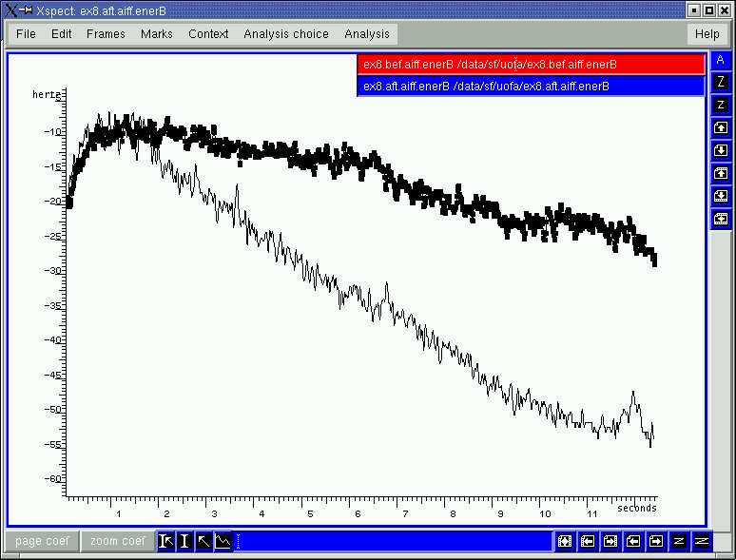This screenshot has height=560, width=736.
Task: Click the '11' x-axis tick label
Action: (x=591, y=514)
